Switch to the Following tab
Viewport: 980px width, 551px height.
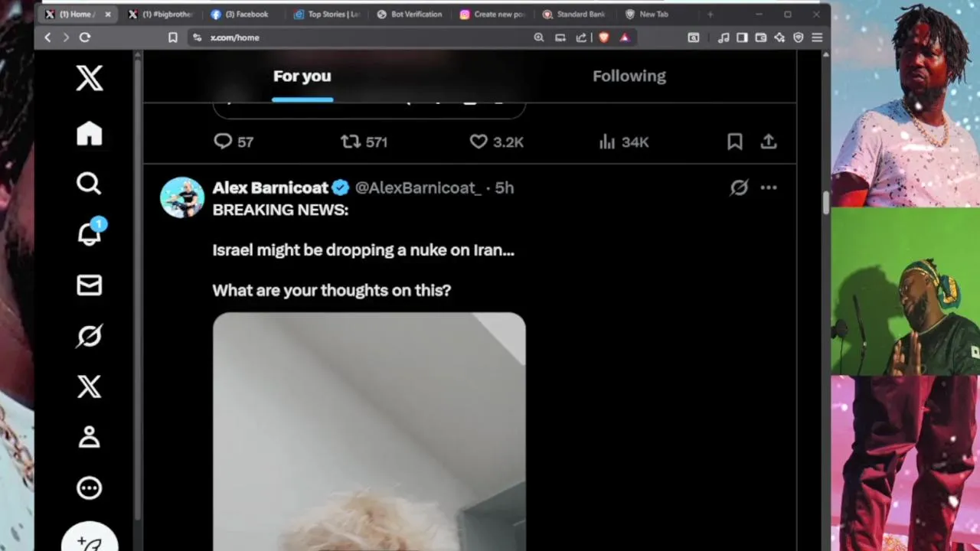point(629,76)
